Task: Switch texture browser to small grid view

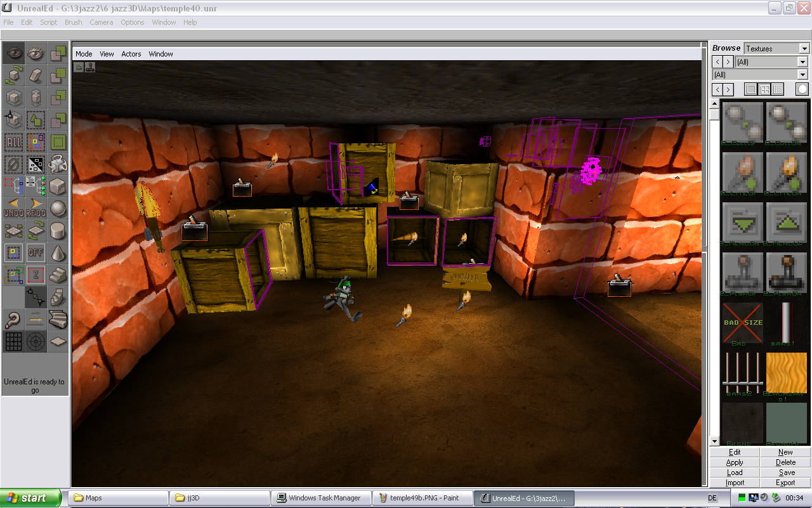Action: (778, 89)
